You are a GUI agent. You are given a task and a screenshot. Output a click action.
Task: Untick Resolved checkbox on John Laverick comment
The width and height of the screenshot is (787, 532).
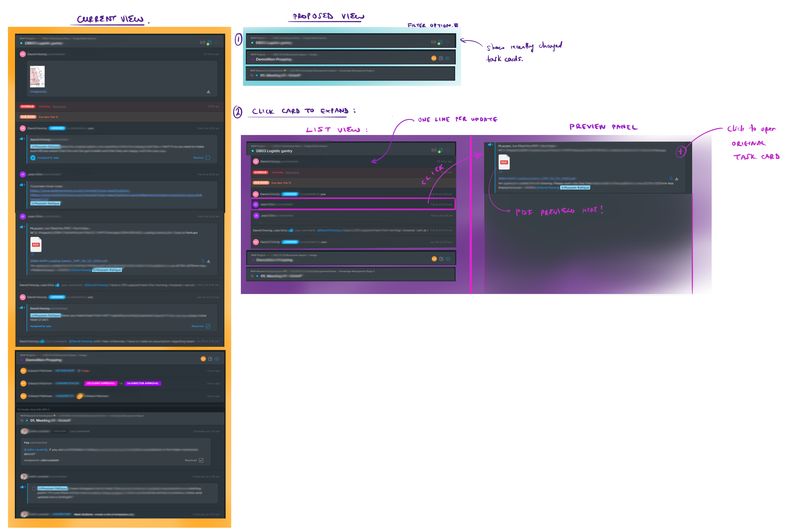click(x=201, y=460)
